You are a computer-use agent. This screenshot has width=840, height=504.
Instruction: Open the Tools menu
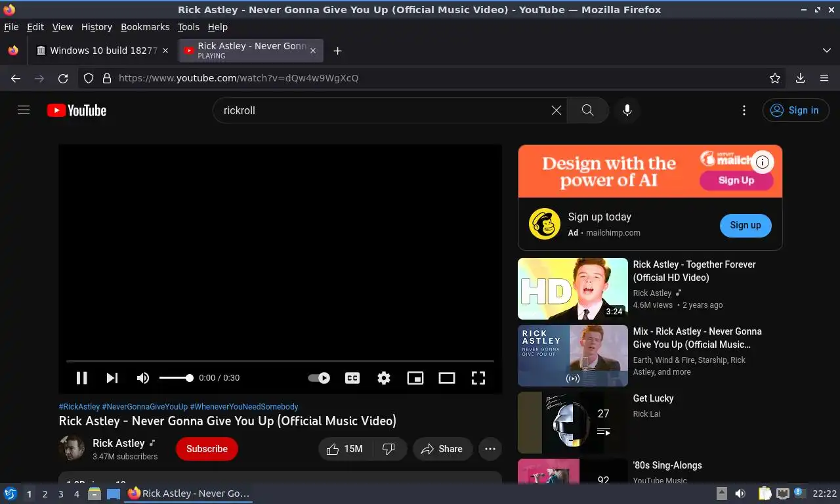click(x=188, y=27)
